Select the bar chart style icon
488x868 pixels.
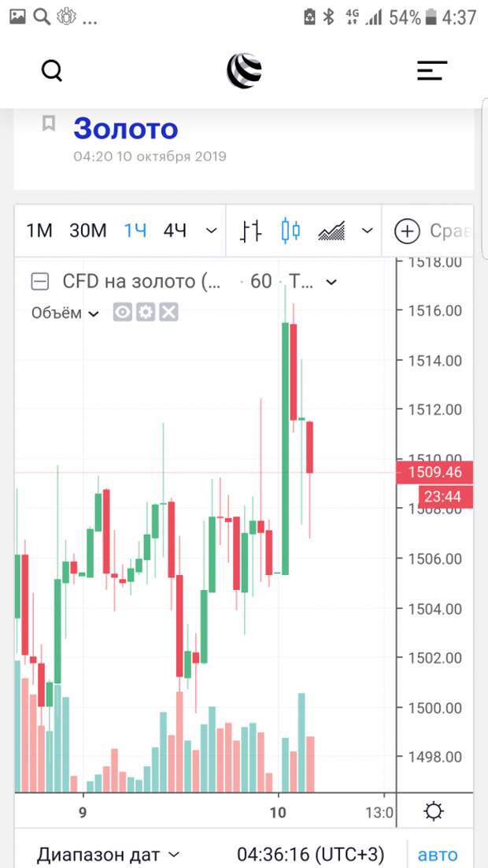[250, 230]
